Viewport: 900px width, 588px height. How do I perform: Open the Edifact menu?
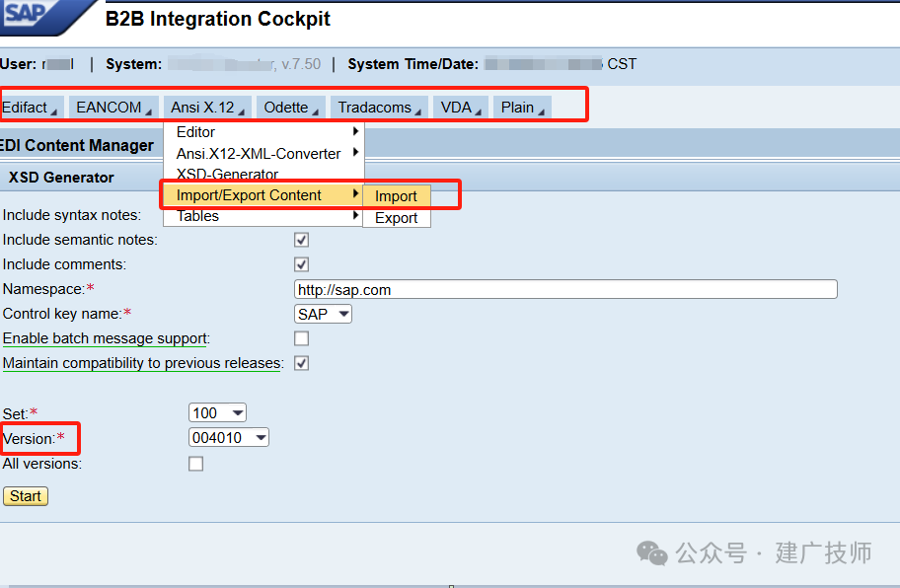coord(30,108)
